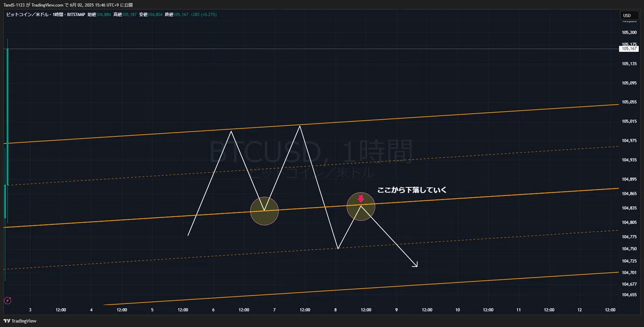Click the 終値 105,167 close value
Viewport: 644px width, 327px height.
point(178,14)
